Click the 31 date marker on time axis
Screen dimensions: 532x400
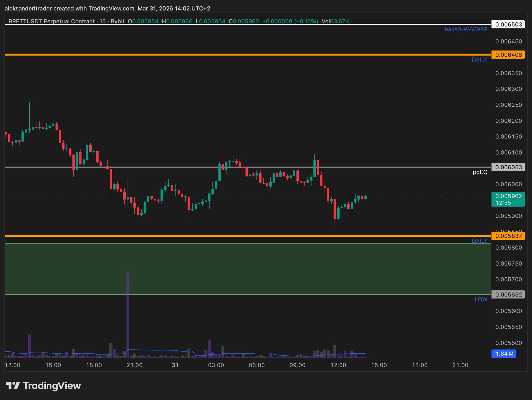tap(175, 365)
